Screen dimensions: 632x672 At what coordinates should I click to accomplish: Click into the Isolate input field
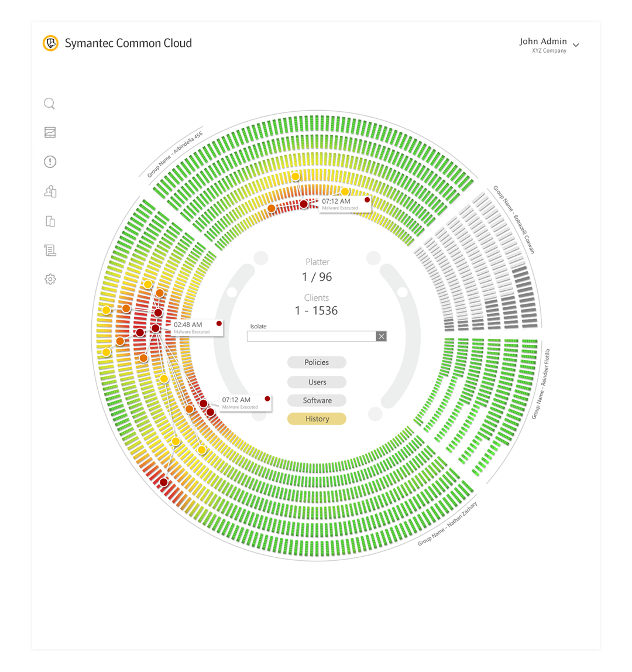311,336
